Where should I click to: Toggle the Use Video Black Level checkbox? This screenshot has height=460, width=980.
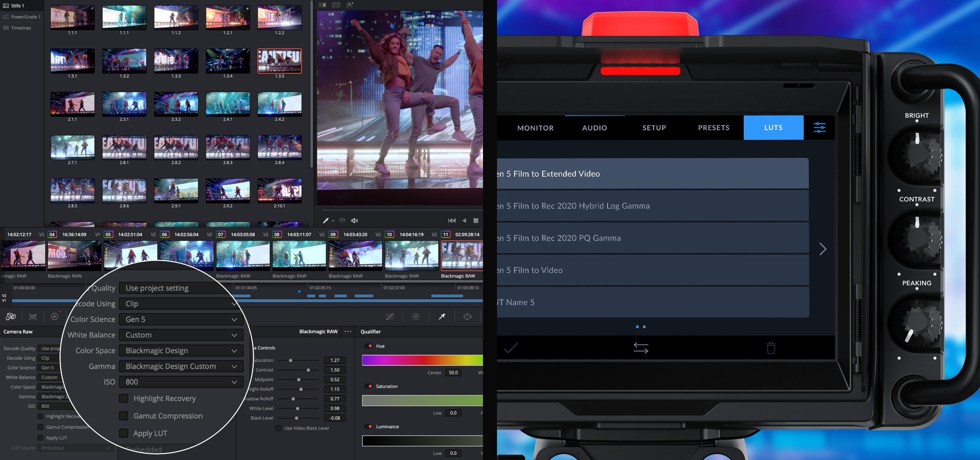pyautogui.click(x=279, y=428)
